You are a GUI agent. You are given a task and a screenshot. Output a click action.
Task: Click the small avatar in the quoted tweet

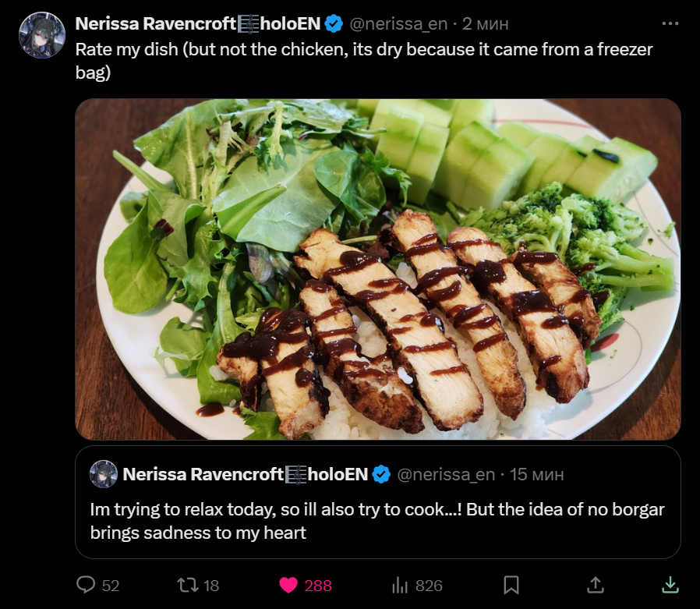pyautogui.click(x=104, y=474)
